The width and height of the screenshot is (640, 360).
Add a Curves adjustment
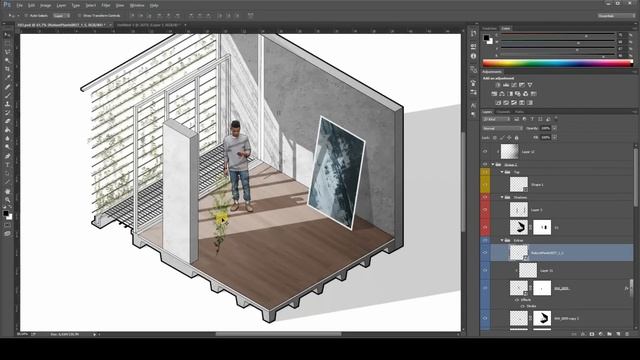pyautogui.click(x=514, y=85)
